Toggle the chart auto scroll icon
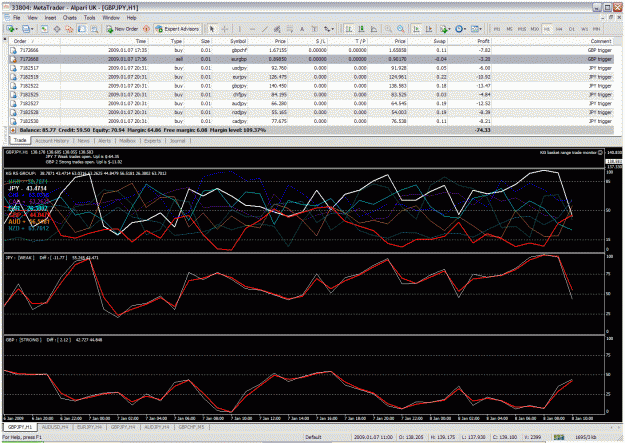 pos(416,29)
